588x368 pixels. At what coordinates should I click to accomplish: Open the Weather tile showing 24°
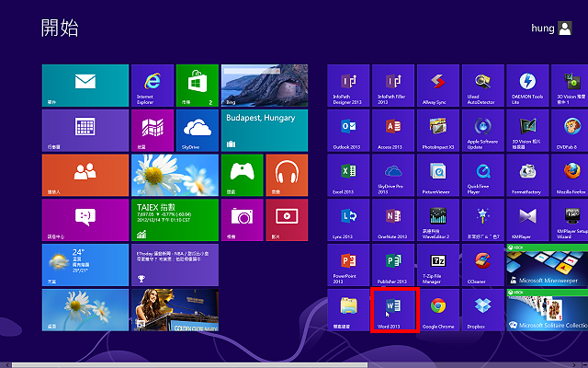pos(85,265)
